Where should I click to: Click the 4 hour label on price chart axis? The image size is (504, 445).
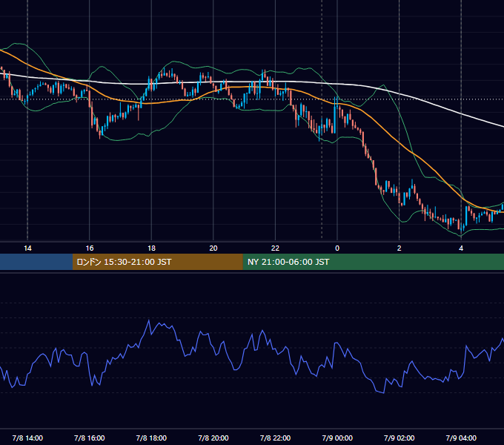(461, 248)
